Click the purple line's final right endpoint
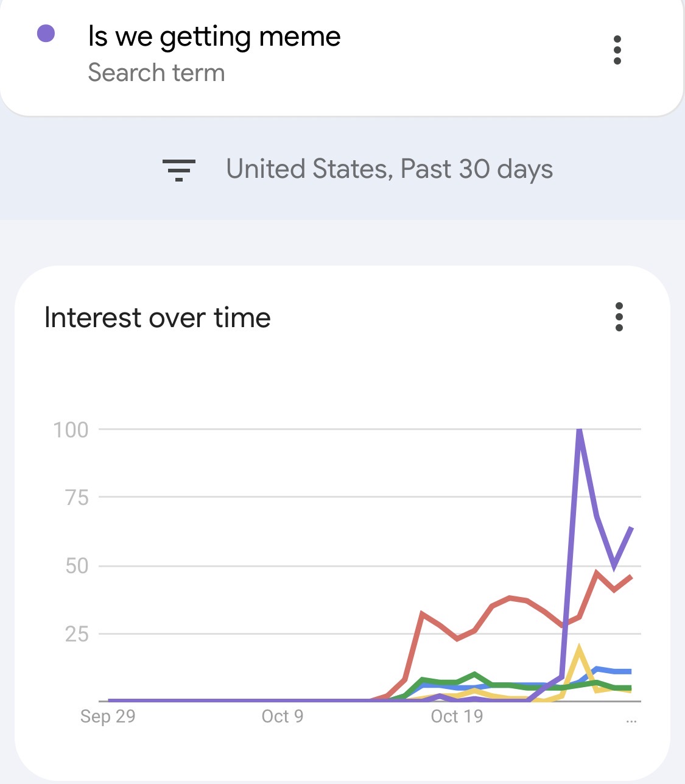Viewport: 685px width, 784px height. pos(631,528)
